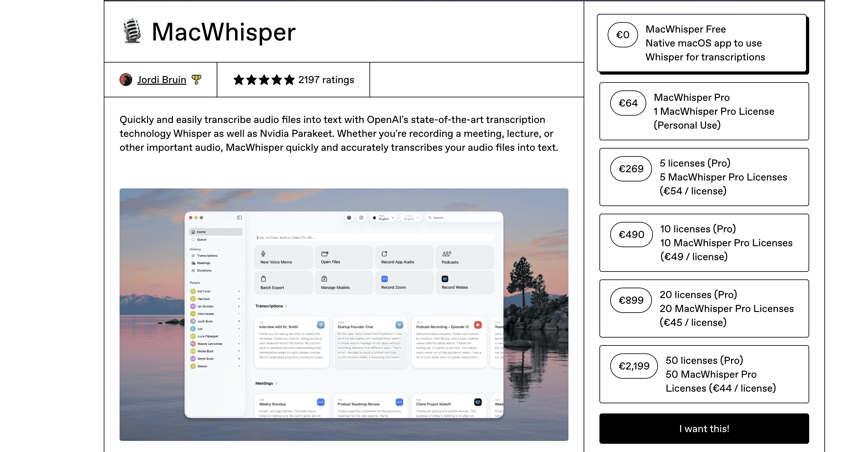
Task: Expand the Transcriptions section chevron
Action: point(286,306)
